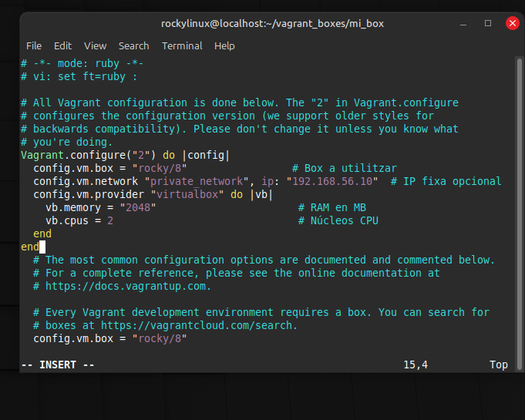Maximize the terminal window
This screenshot has height=420, width=525.
[488, 23]
